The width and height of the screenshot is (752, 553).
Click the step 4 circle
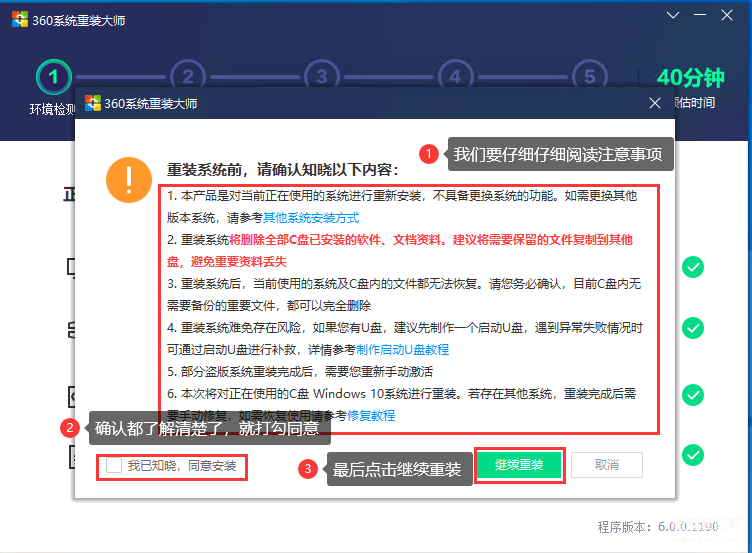[x=456, y=77]
